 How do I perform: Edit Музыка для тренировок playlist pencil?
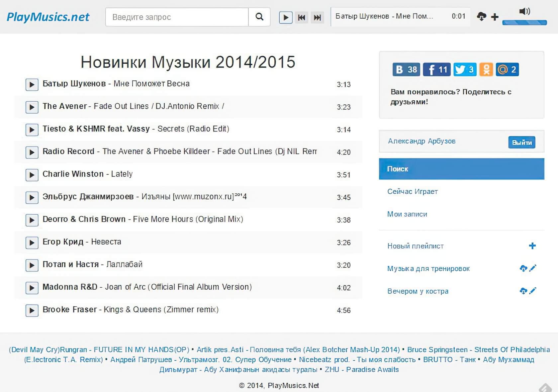click(533, 268)
